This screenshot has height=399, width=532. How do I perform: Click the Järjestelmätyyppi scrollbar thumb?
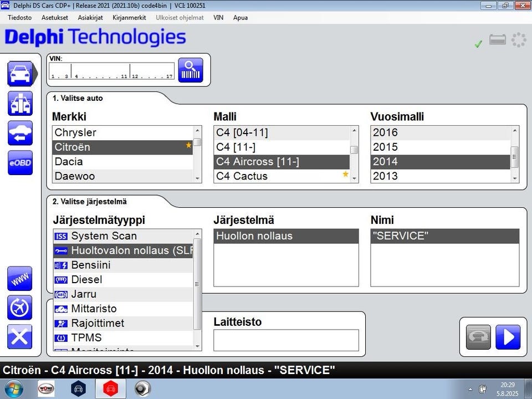pos(197,284)
